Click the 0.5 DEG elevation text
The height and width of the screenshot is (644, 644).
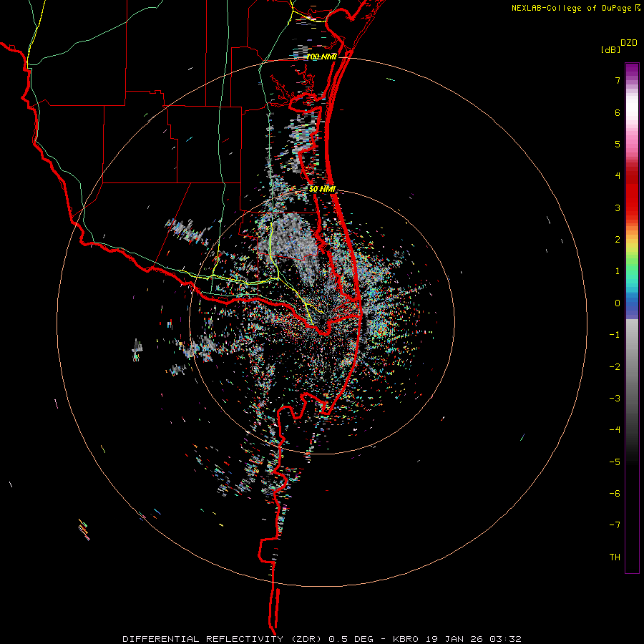tap(351, 639)
